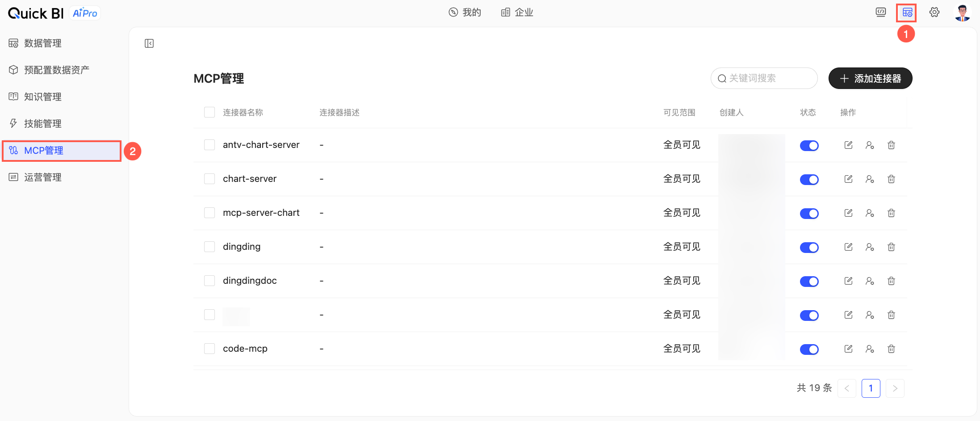Open user permissions for chart-server
This screenshot has width=980, height=421.
[x=870, y=179]
